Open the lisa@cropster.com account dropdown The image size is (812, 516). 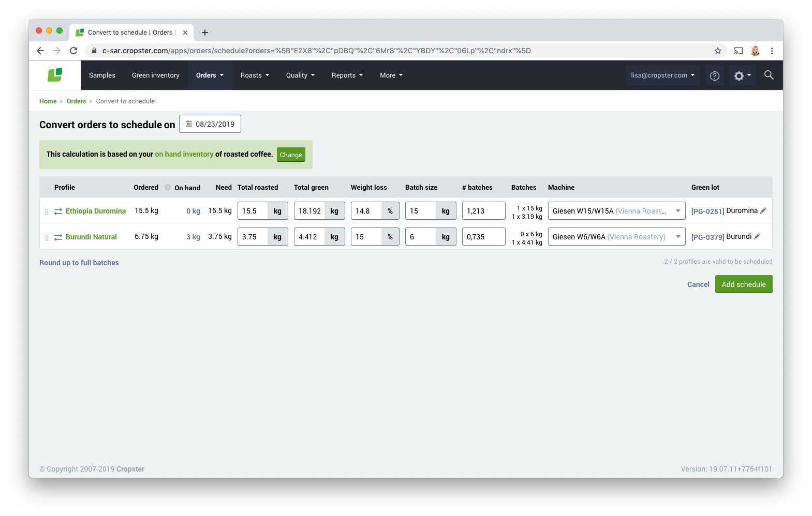tap(663, 75)
